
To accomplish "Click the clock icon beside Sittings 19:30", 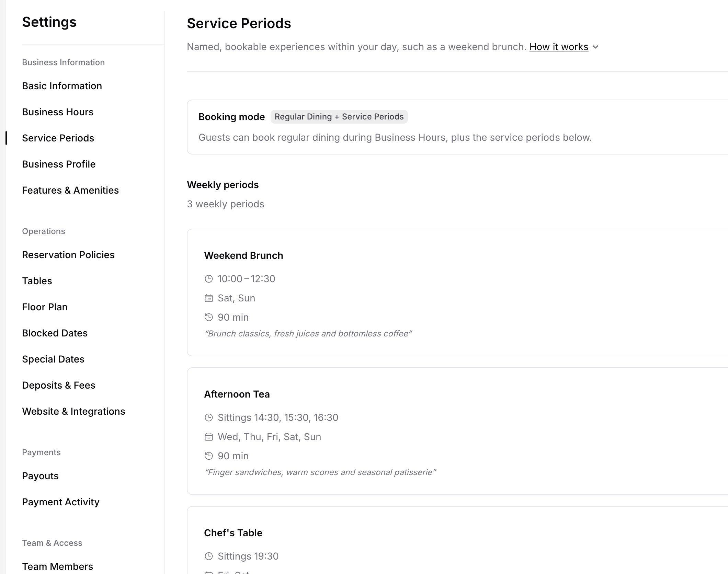I will point(209,556).
